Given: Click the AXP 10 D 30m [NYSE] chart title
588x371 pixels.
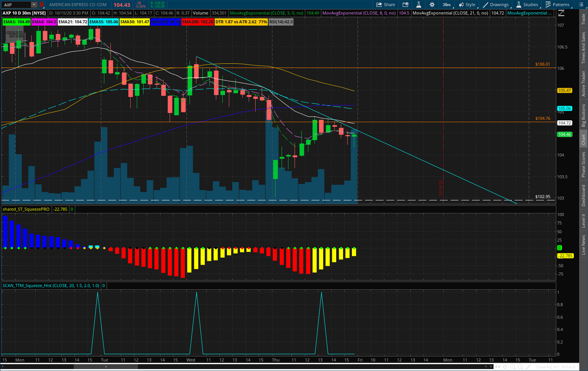Looking at the screenshot, I should click(x=24, y=12).
